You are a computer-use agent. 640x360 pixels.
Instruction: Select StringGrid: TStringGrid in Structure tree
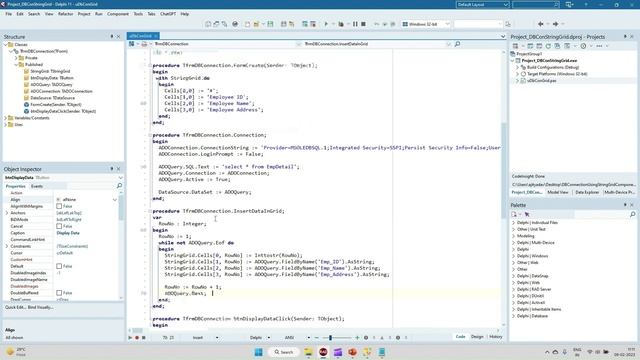coord(50,71)
